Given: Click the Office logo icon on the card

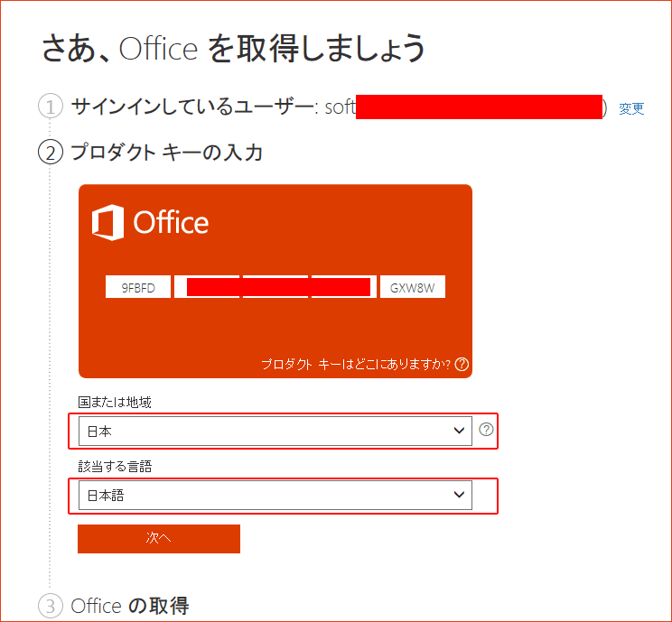Looking at the screenshot, I should pos(108,222).
